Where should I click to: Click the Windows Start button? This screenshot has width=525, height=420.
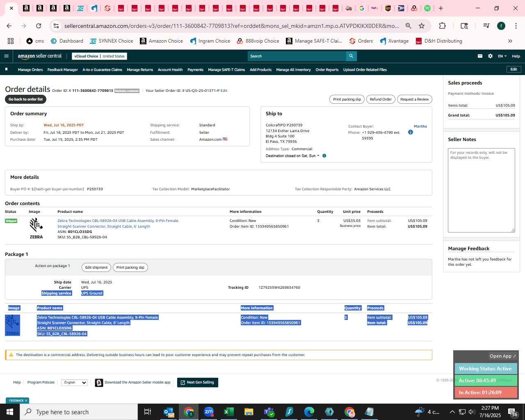[x=10, y=412]
